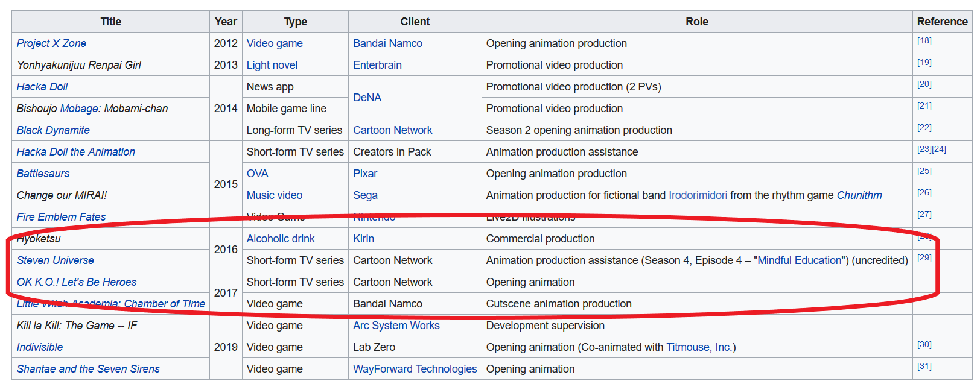The height and width of the screenshot is (387, 980).
Task: Open the Shantae and the Seven Sirens link
Action: (88, 369)
